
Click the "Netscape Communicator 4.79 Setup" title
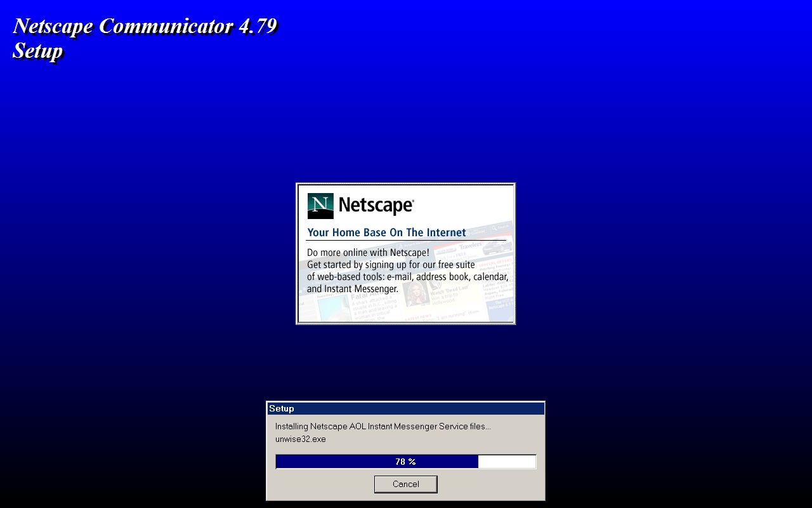tap(145, 38)
